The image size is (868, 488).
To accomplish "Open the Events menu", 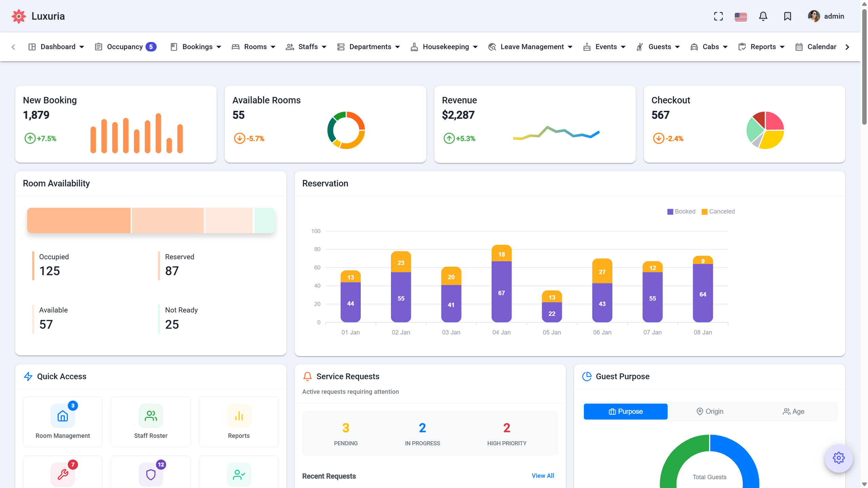I will (x=604, y=47).
